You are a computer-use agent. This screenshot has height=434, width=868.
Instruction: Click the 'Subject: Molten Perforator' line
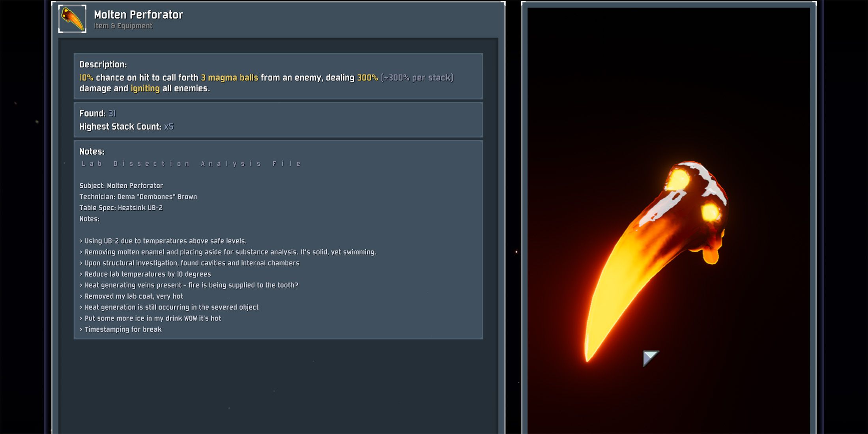(121, 185)
